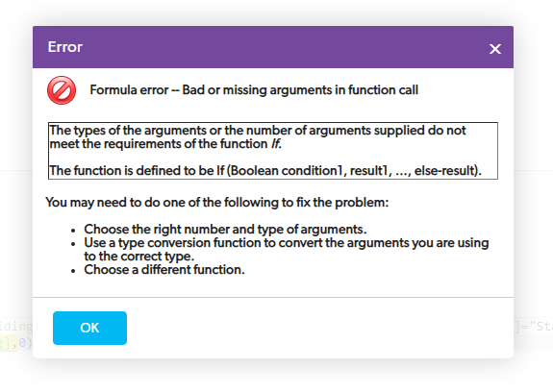The width and height of the screenshot is (553, 392).
Task: Click the Error title in the purple header
Action: 64,47
